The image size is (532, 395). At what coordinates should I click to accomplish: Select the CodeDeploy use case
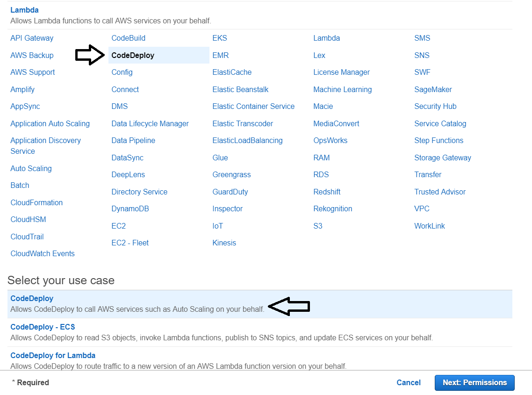point(32,298)
